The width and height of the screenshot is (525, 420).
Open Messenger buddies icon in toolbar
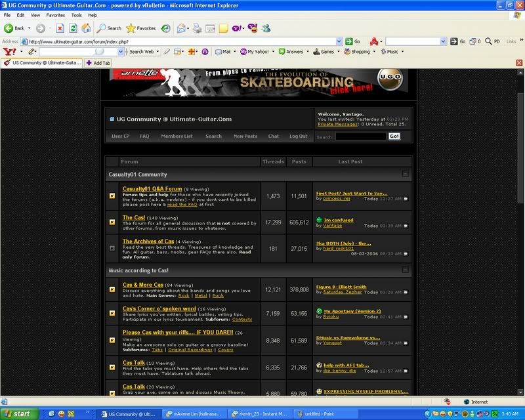tap(266, 28)
